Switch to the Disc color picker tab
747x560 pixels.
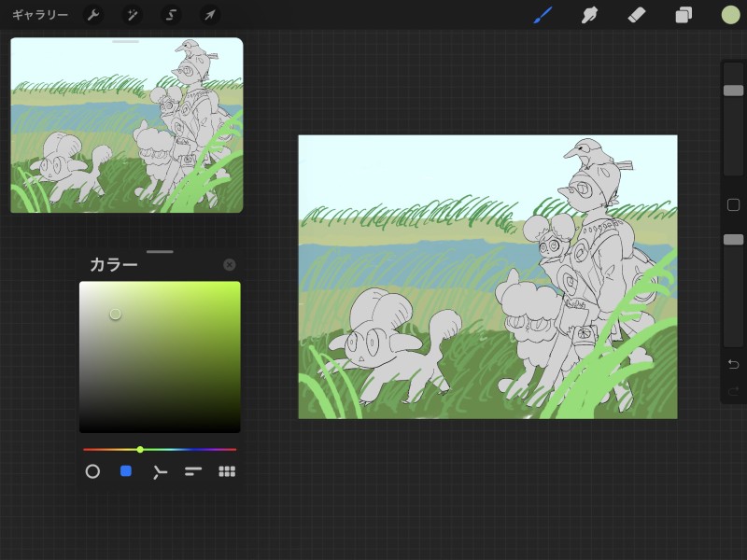[92, 471]
